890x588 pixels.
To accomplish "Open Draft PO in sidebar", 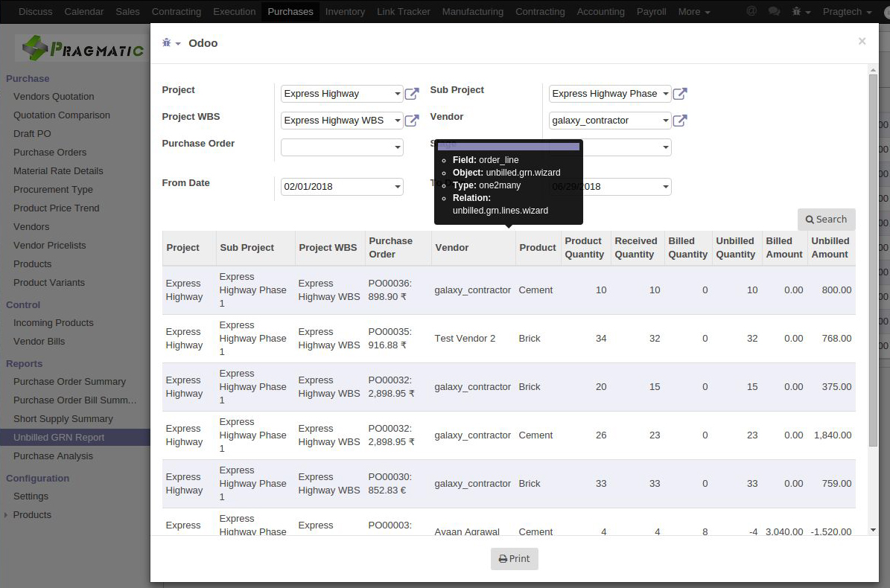I will click(32, 134).
